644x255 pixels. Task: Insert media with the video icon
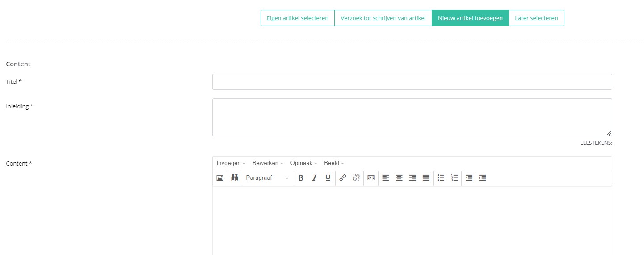[371, 178]
